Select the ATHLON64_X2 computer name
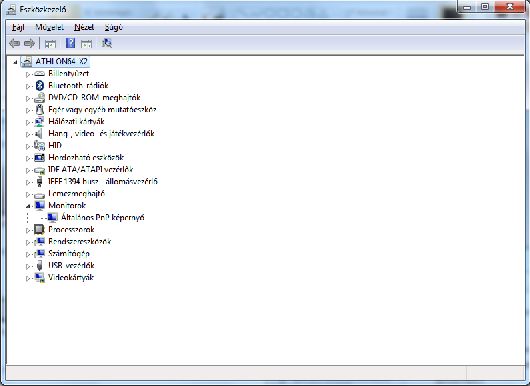530x386 pixels. pyautogui.click(x=62, y=62)
